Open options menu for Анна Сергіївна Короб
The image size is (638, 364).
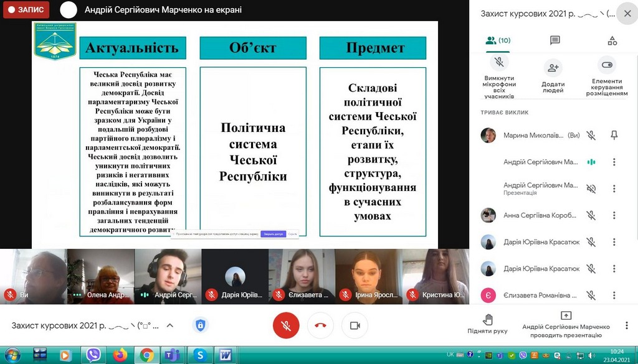(x=614, y=215)
